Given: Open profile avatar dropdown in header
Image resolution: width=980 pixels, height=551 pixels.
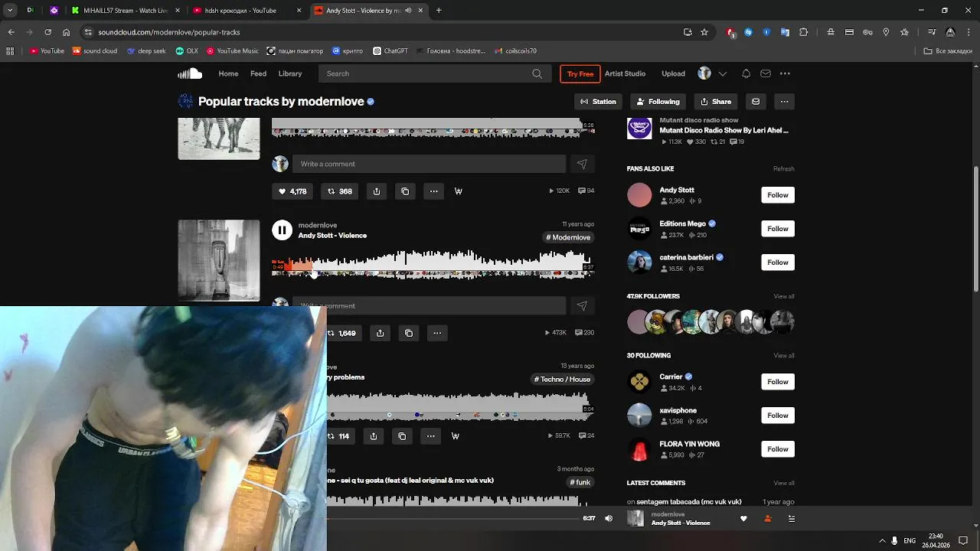Looking at the screenshot, I should 714,73.
